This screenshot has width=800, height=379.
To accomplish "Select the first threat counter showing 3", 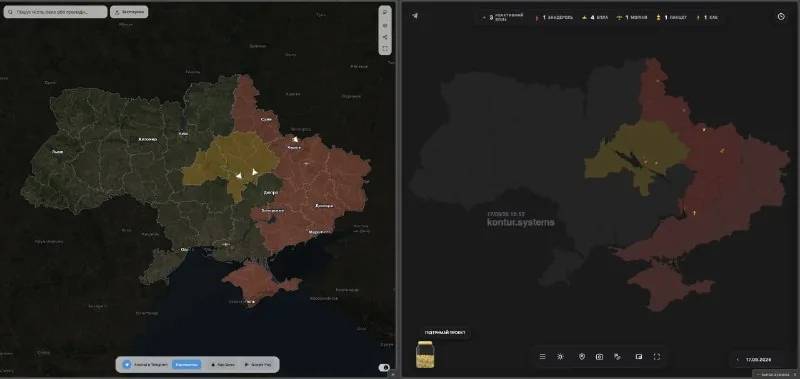I will click(x=504, y=17).
